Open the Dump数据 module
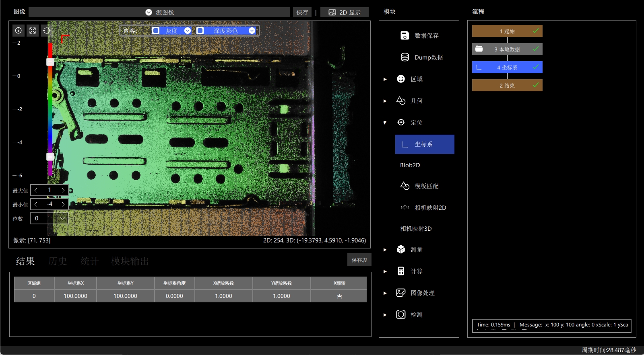Viewport: 644px width, 355px height. (x=421, y=57)
